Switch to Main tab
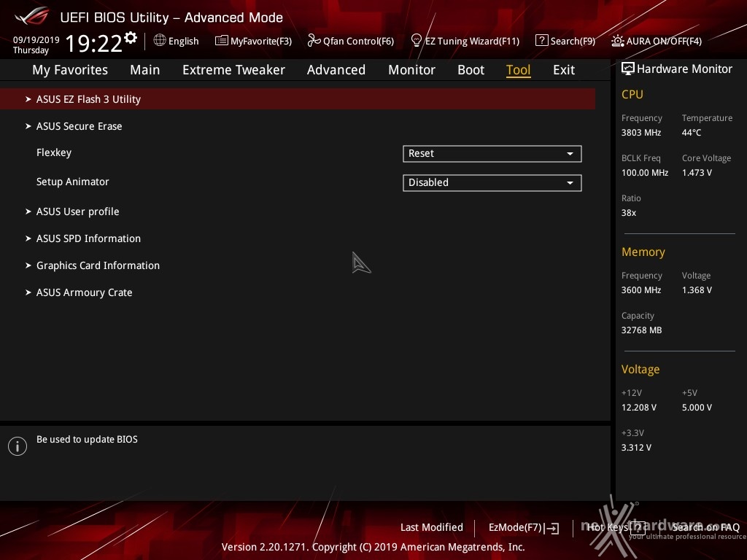The image size is (747, 560). tap(145, 70)
